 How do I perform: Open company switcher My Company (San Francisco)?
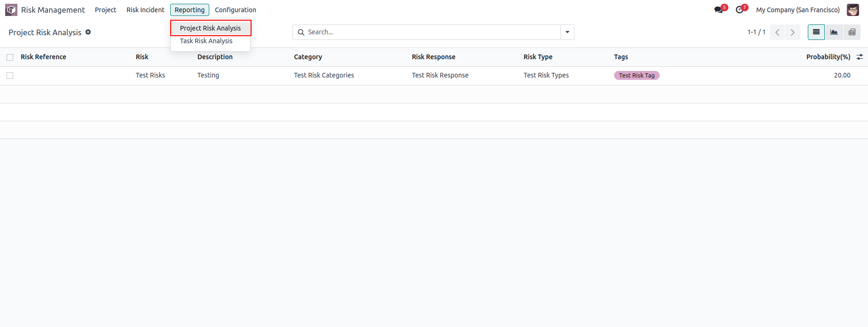pos(797,10)
